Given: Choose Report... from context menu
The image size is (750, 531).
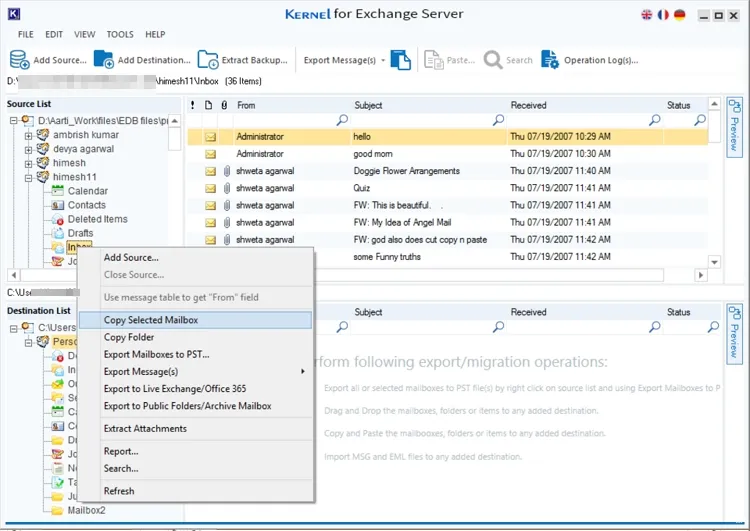Looking at the screenshot, I should [x=196, y=451].
